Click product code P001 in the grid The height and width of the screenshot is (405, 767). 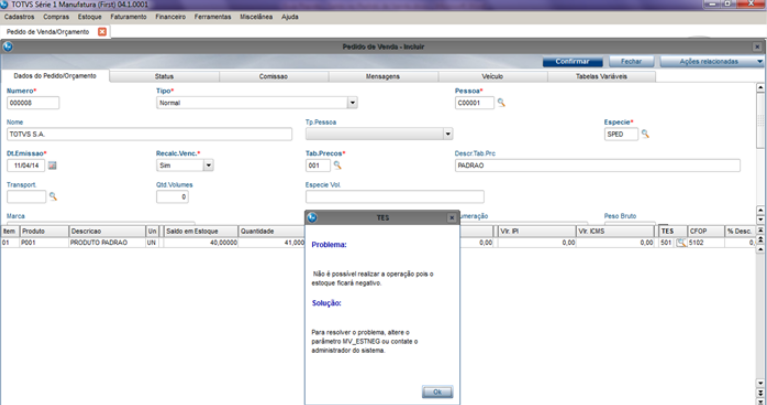tap(44, 243)
